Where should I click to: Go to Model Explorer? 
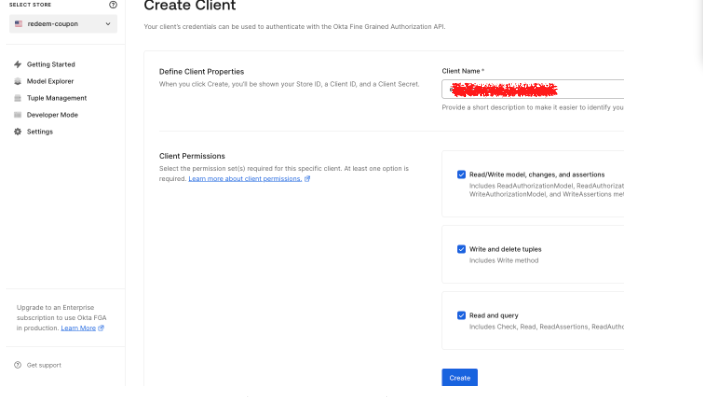click(x=50, y=81)
